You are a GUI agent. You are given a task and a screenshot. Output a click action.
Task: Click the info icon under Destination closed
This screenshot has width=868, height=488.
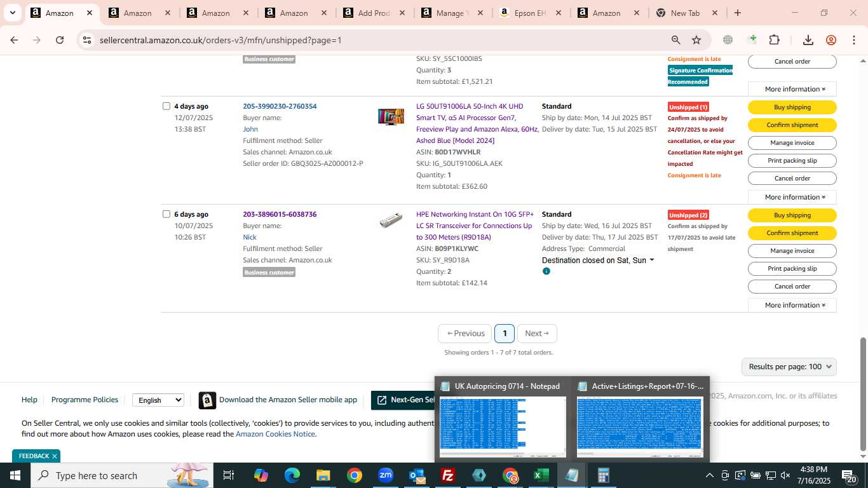point(546,271)
